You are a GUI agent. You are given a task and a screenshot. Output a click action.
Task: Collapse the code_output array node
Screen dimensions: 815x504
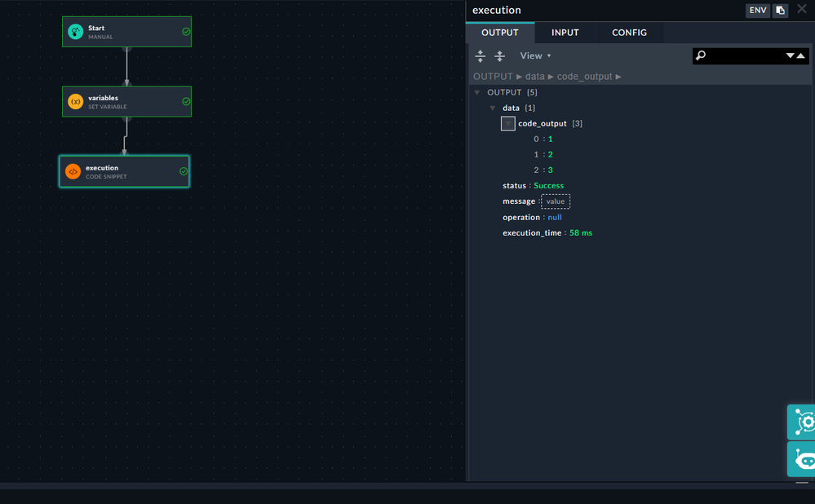pyautogui.click(x=507, y=124)
